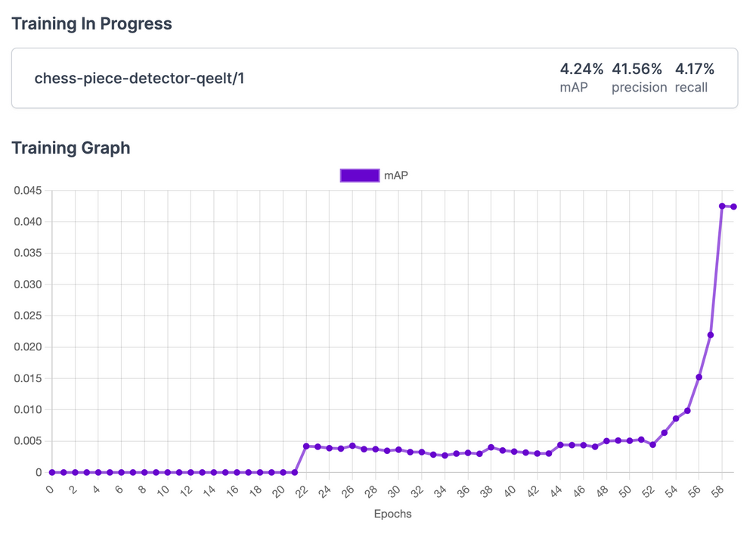756x541 pixels.
Task: Click the 0 epoch tick label
Action: pyautogui.click(x=50, y=488)
